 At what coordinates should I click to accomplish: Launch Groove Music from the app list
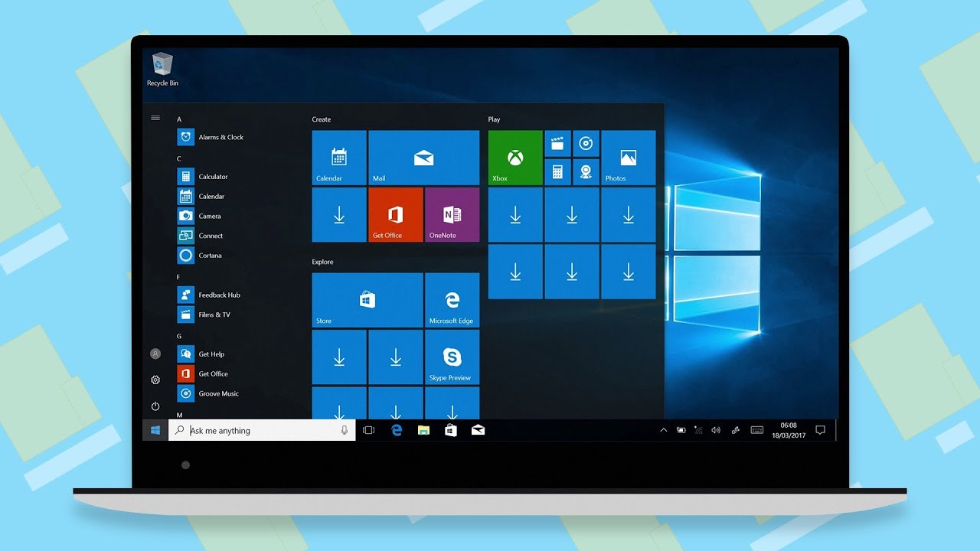point(208,393)
